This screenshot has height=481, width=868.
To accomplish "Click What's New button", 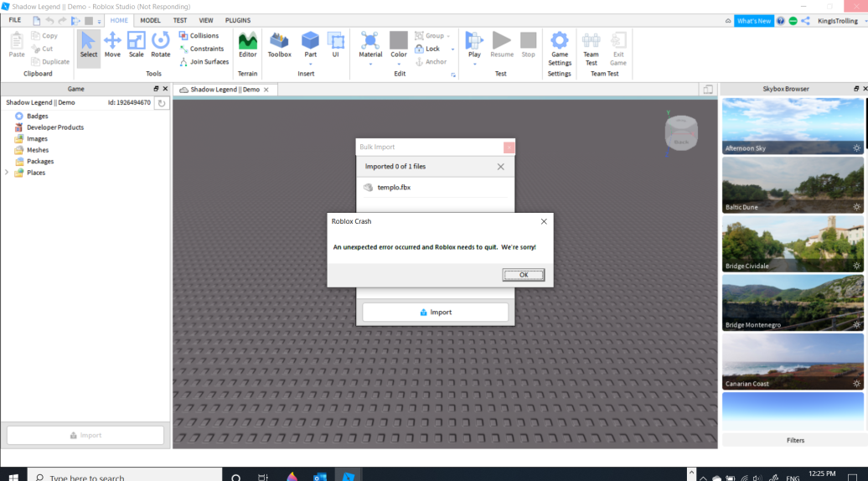I will 753,21.
